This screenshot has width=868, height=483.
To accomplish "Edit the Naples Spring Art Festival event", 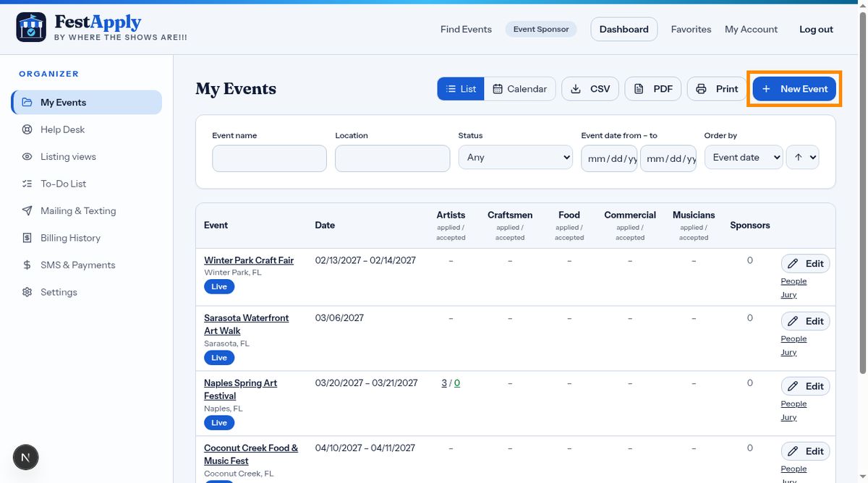I will 805,387.
